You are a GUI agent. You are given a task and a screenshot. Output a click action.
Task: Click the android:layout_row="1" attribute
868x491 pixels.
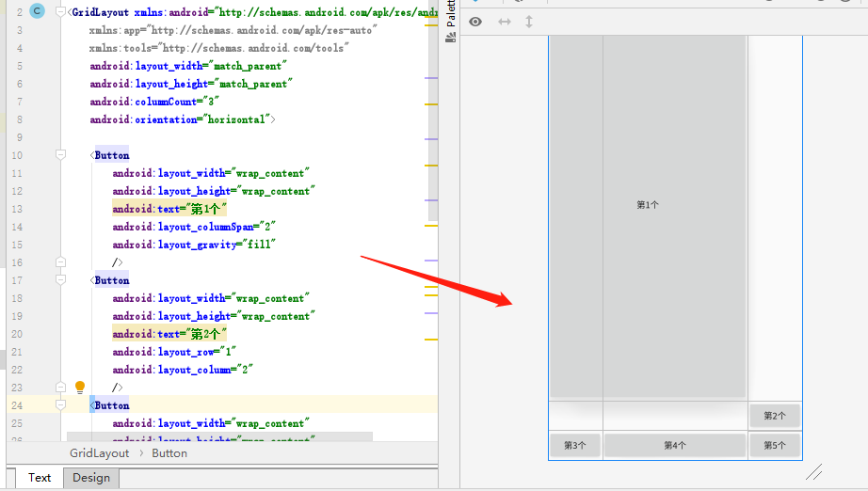(x=174, y=352)
